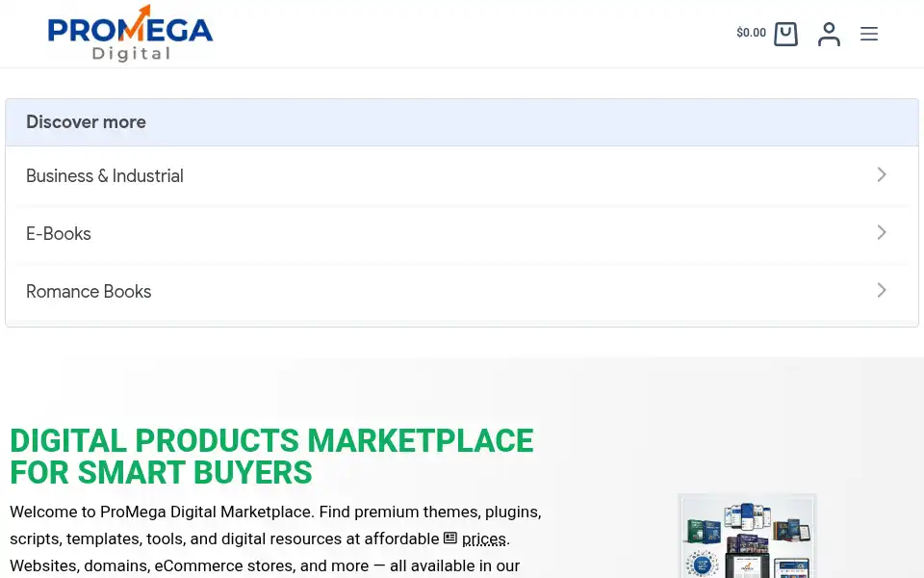This screenshot has height=578, width=924.
Task: Open the shopping cart bag icon
Action: pyautogui.click(x=785, y=34)
